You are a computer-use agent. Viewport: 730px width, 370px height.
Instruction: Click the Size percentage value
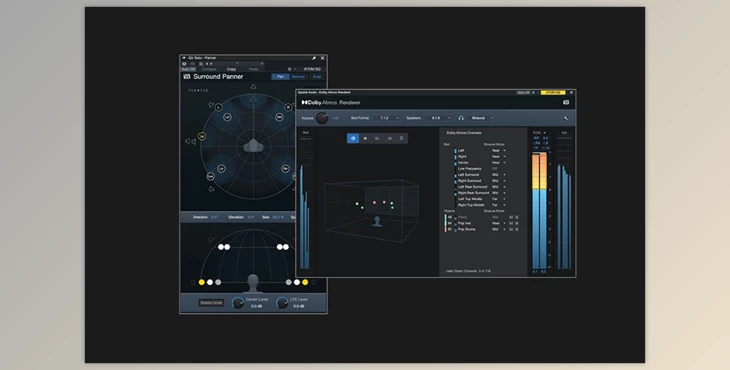click(x=278, y=217)
